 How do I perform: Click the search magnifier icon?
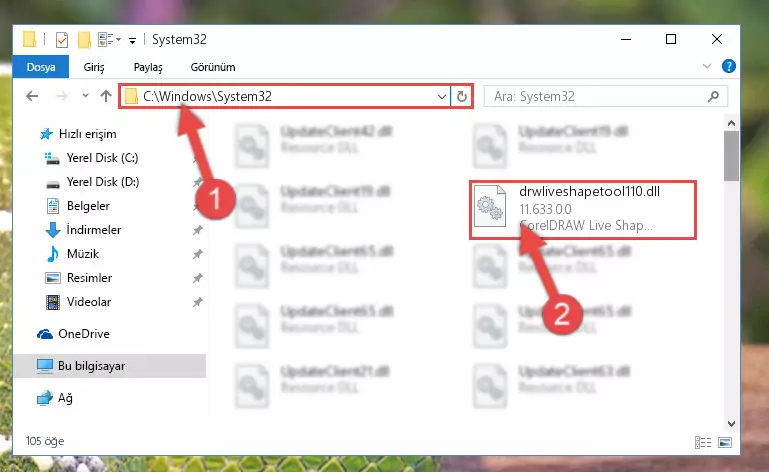coord(713,97)
